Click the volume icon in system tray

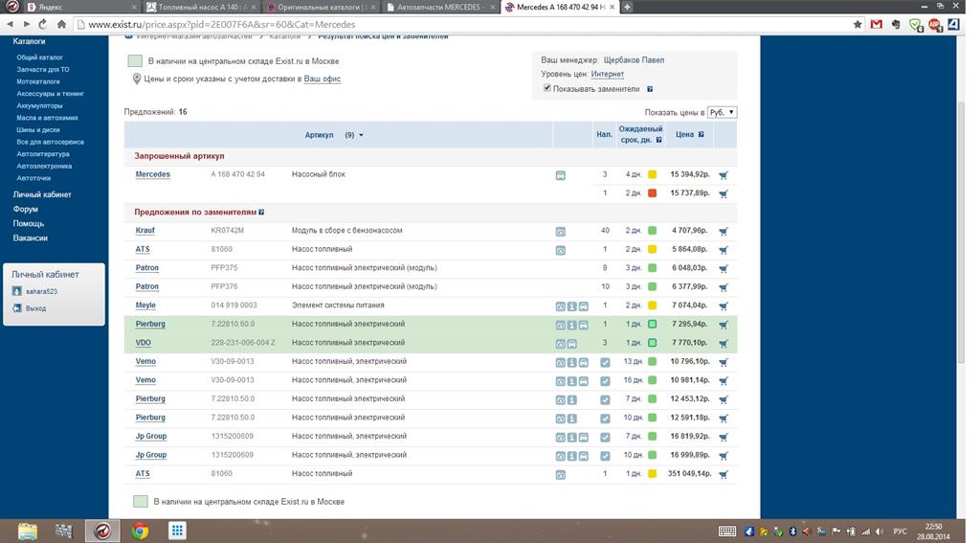pos(880,532)
